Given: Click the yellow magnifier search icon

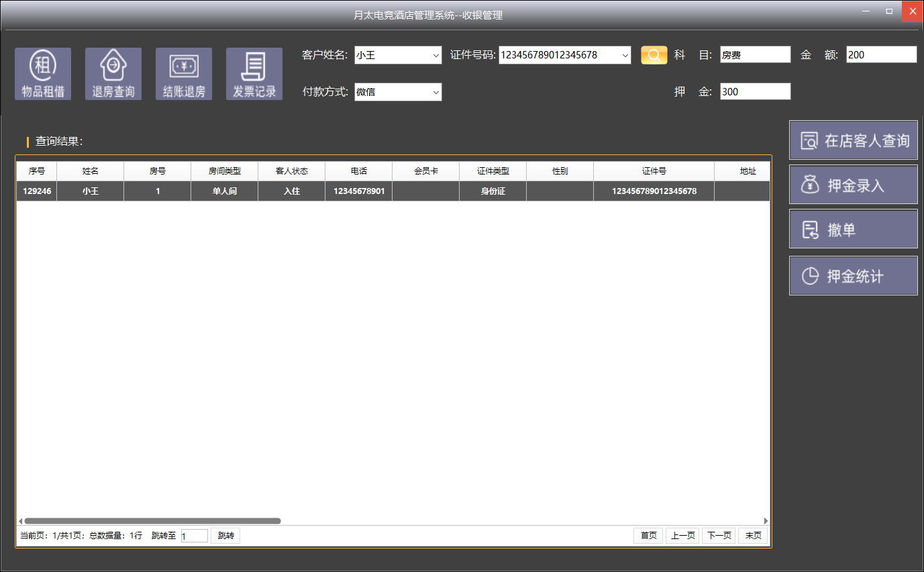Looking at the screenshot, I should [654, 55].
